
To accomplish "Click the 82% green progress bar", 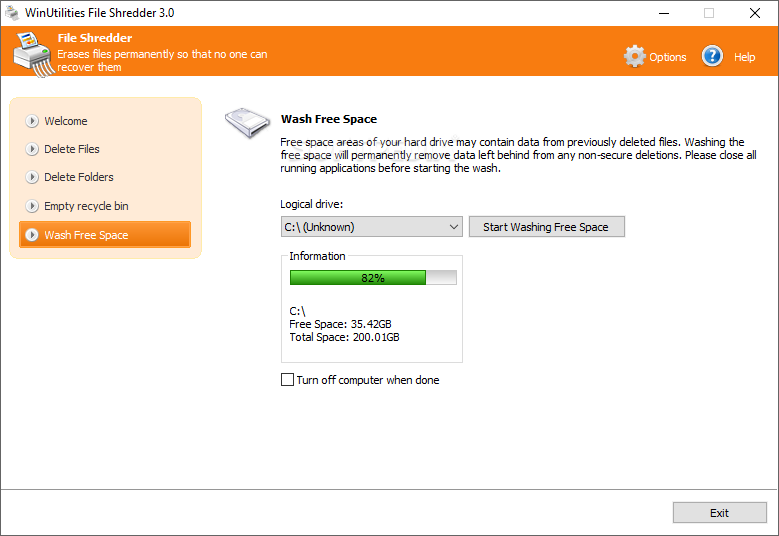I will [373, 278].
